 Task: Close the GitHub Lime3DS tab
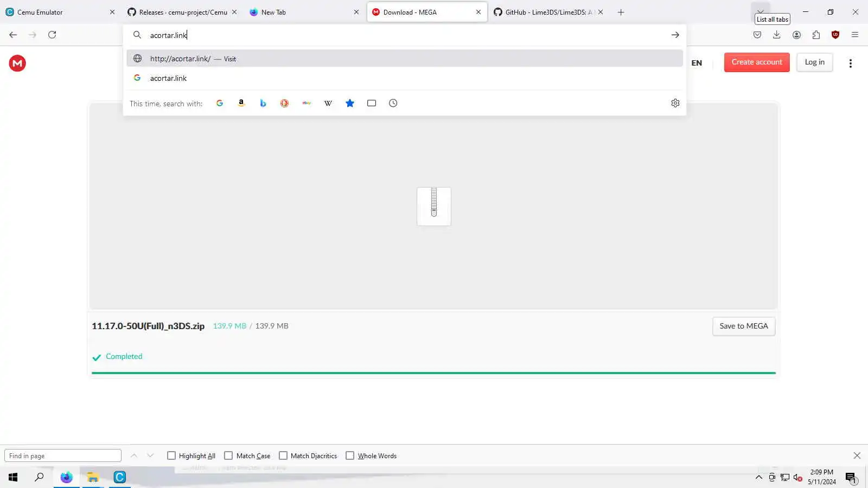point(601,12)
